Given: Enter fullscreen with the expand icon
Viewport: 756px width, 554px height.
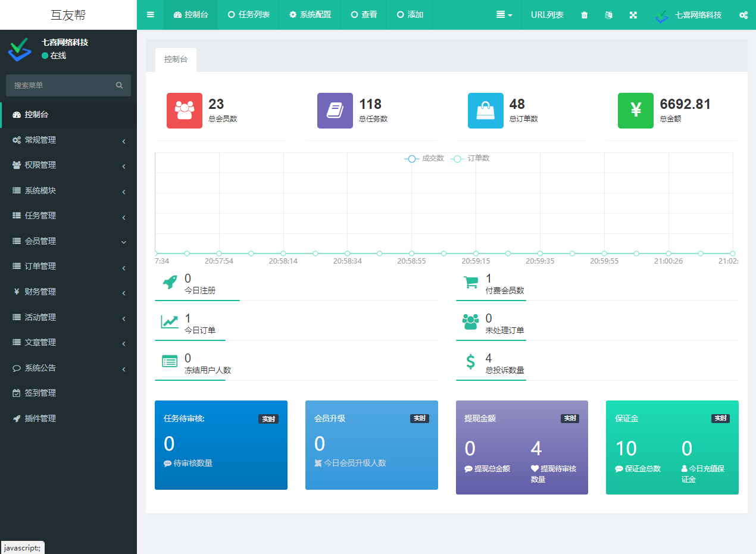Looking at the screenshot, I should pos(633,15).
